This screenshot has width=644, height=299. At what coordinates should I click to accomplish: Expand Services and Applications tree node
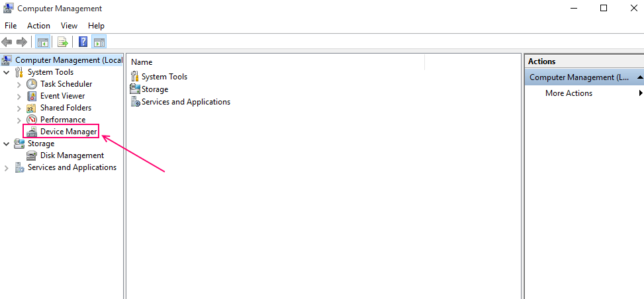tap(6, 168)
